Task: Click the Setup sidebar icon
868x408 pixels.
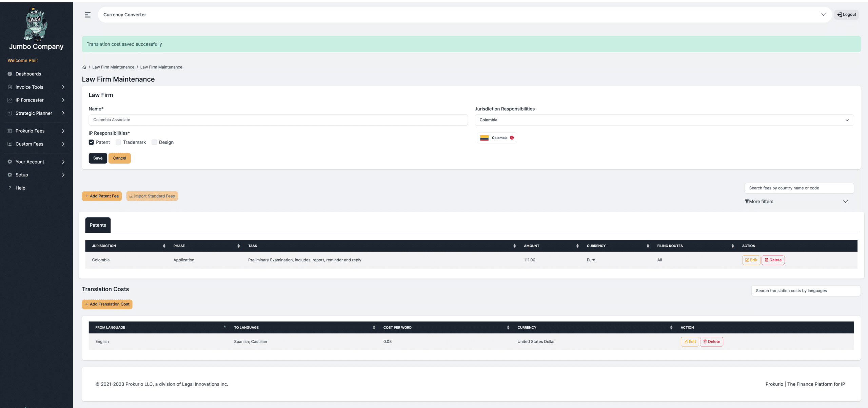Action: (x=10, y=175)
